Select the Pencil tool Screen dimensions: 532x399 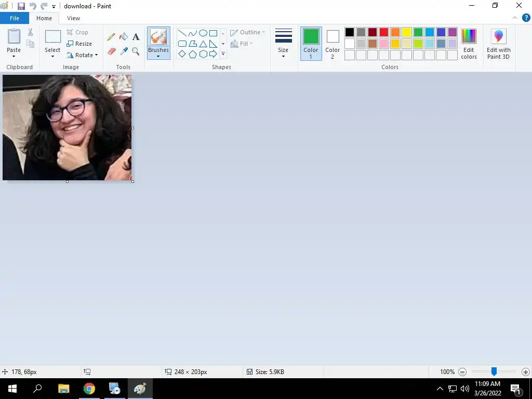coord(111,37)
